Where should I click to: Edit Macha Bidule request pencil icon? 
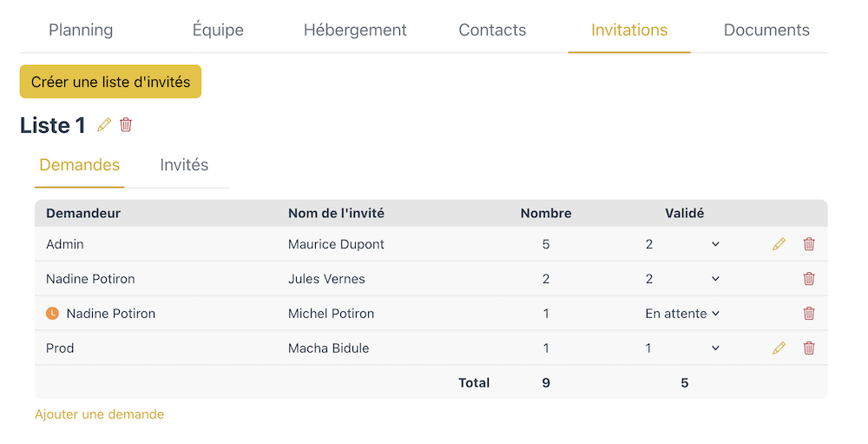[779, 348]
